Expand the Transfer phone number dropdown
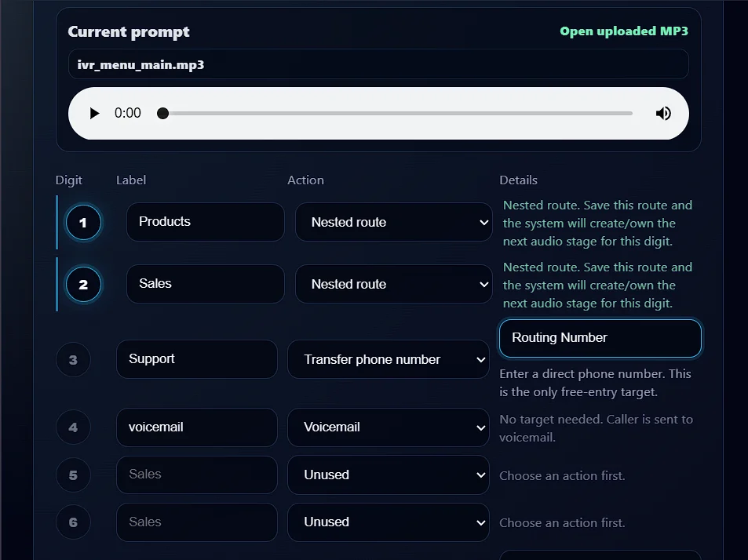 coord(389,359)
